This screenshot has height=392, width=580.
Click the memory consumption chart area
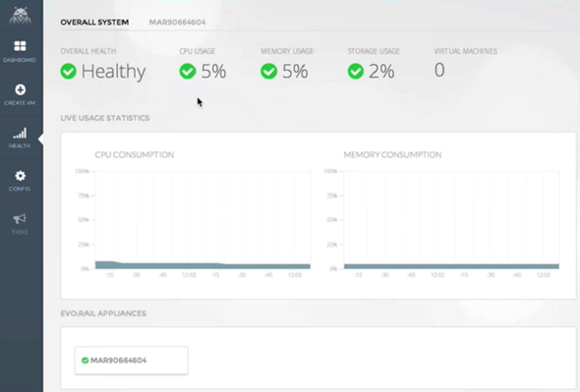pyautogui.click(x=451, y=220)
